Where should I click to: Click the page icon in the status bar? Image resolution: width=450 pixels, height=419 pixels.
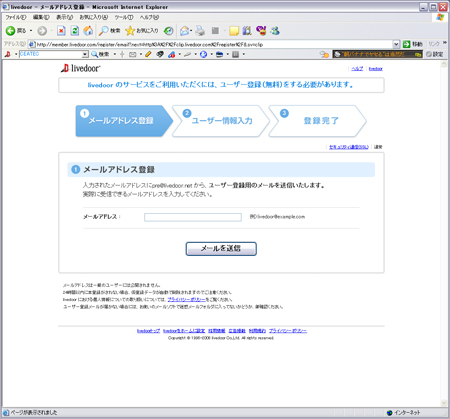click(x=6, y=413)
